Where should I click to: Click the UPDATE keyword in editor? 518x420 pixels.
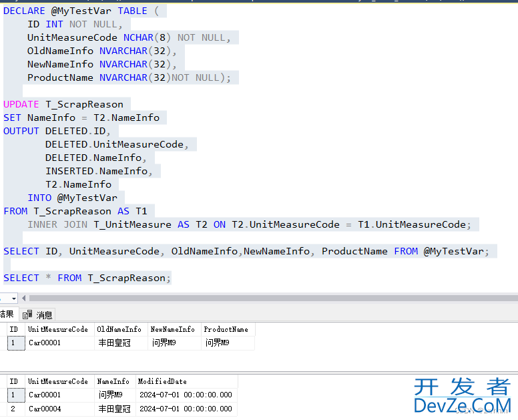21,104
